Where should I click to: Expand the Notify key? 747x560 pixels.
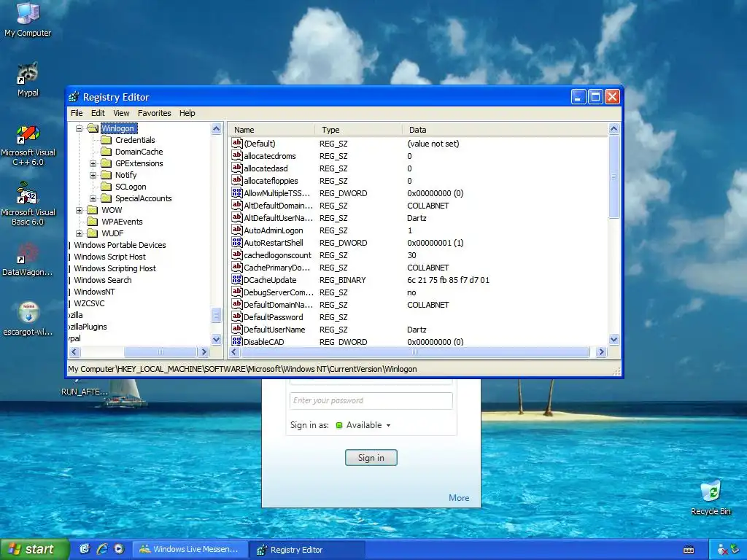(x=93, y=175)
